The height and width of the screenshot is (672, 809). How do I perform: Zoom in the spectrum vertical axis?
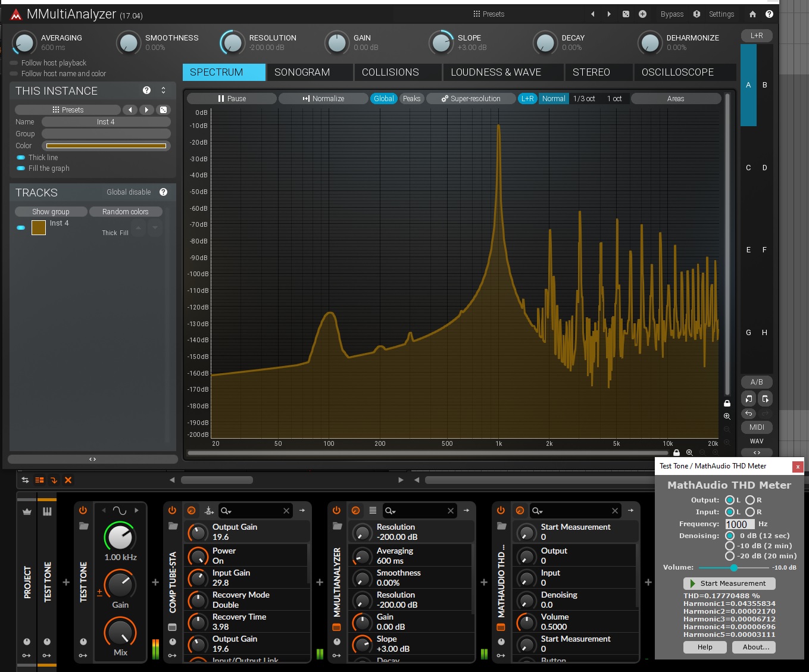(x=727, y=416)
